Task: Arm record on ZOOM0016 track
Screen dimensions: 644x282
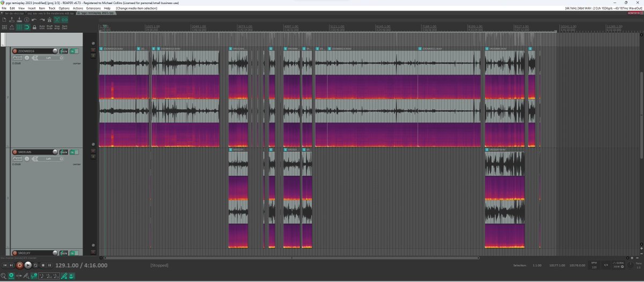Action: [x=14, y=51]
